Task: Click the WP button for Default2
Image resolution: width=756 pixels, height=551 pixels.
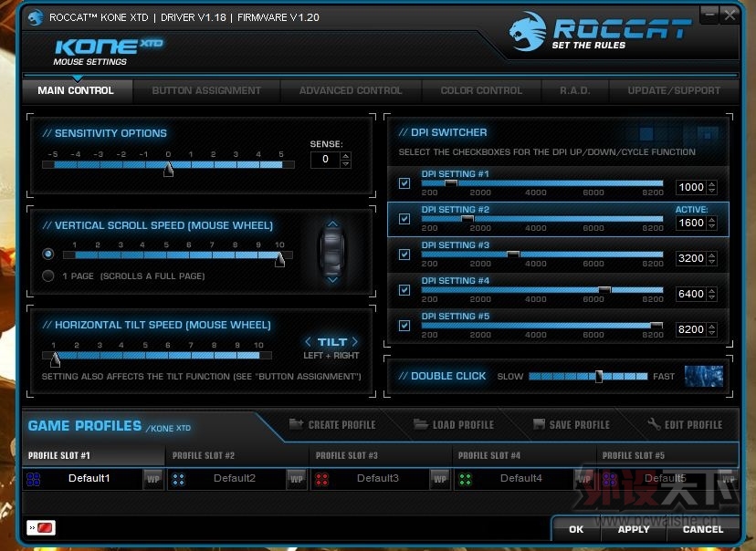Action: tap(297, 479)
